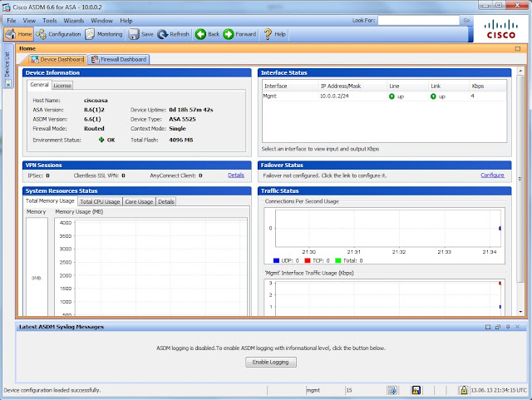The width and height of the screenshot is (532, 400).
Task: Pin the Syslog Messages panel
Action: [508, 327]
